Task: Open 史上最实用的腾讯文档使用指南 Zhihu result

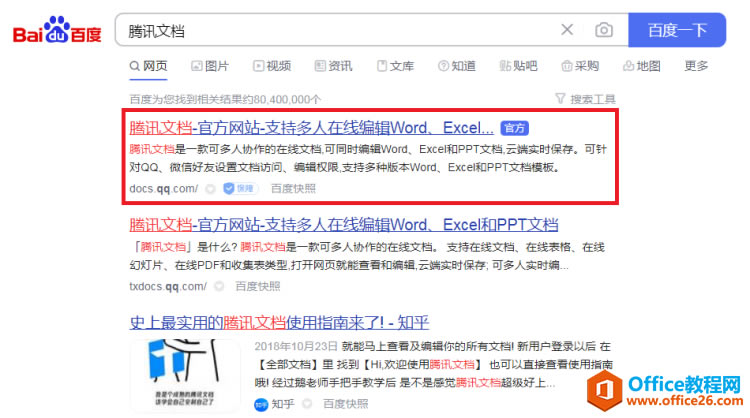Action: click(x=279, y=323)
